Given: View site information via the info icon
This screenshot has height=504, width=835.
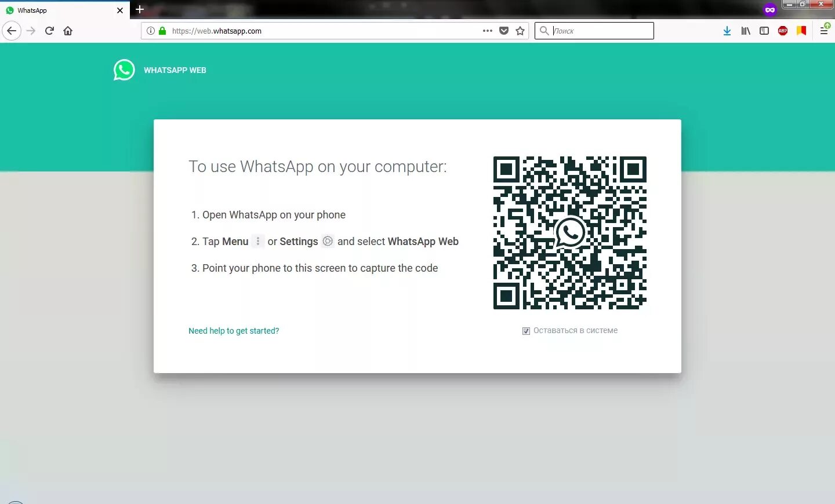Looking at the screenshot, I should tap(151, 31).
